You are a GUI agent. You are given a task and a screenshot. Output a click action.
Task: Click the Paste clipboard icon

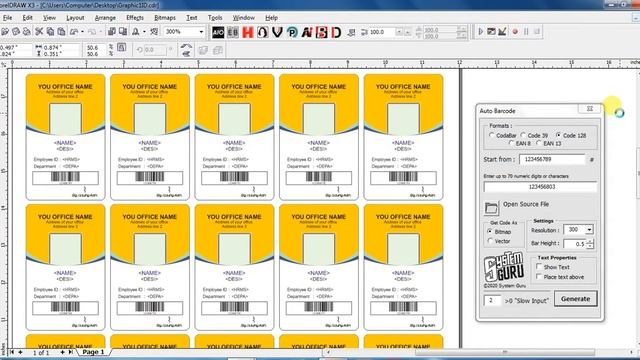pos(61,32)
